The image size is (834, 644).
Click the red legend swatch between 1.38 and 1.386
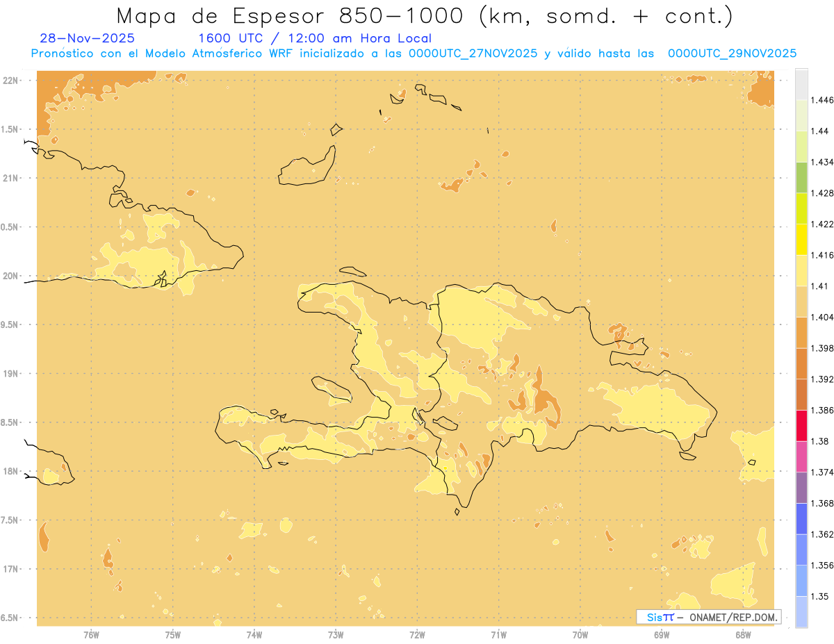[801, 426]
